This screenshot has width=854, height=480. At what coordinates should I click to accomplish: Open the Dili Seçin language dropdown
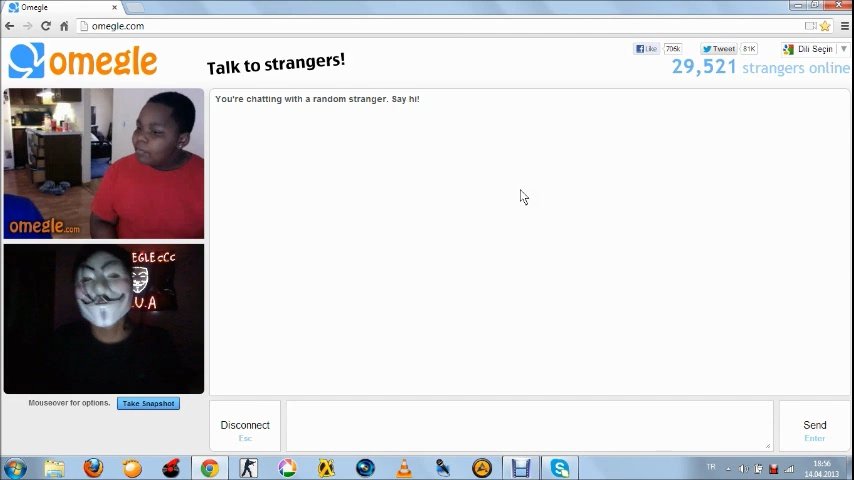point(815,49)
